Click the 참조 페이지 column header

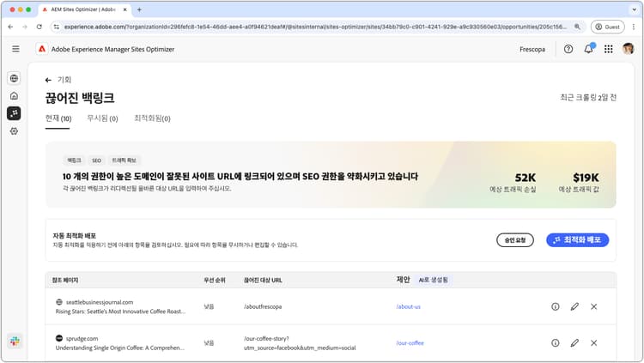(65, 280)
